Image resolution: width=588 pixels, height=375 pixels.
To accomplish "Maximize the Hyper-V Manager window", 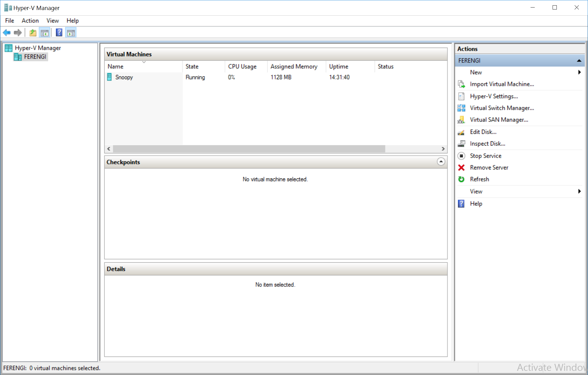I will [555, 8].
